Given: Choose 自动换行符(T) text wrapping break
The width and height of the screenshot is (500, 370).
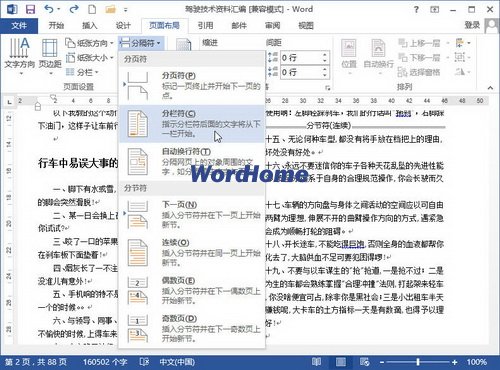Looking at the screenshot, I should click(192, 162).
